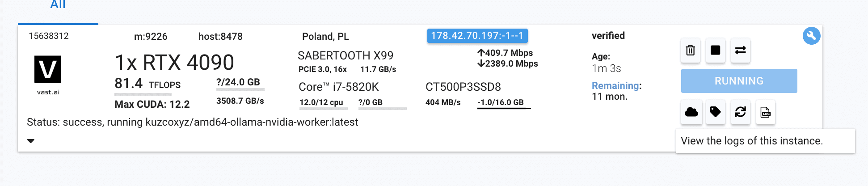
Task: Click the RUNNING status button
Action: point(739,81)
